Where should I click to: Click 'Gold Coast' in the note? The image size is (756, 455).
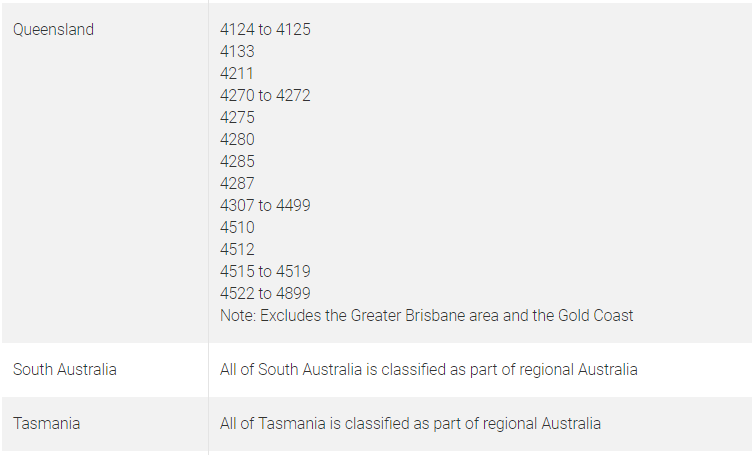pos(596,316)
